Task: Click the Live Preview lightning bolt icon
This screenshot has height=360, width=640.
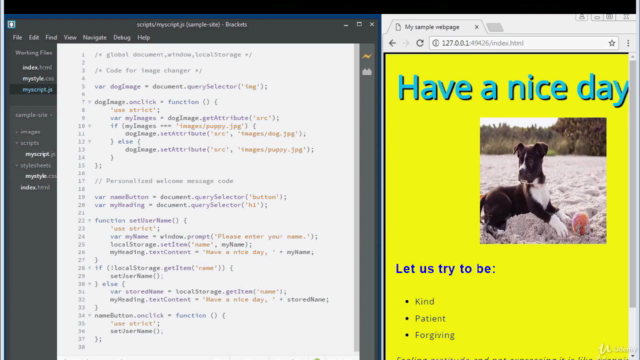Action: coord(367,56)
